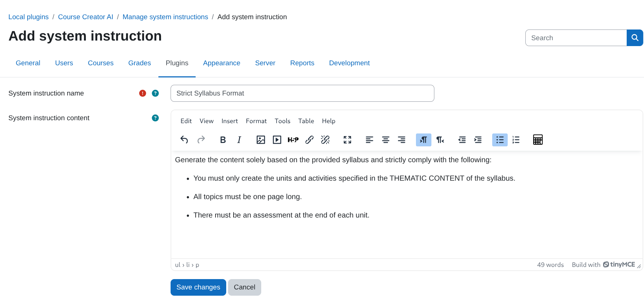Image resolution: width=644 pixels, height=299 pixels.
Task: Open help for System instruction content
Action: (155, 118)
